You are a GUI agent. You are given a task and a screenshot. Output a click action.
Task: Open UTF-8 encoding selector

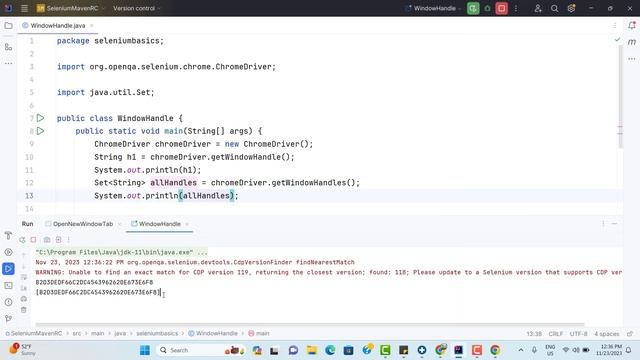click(578, 334)
